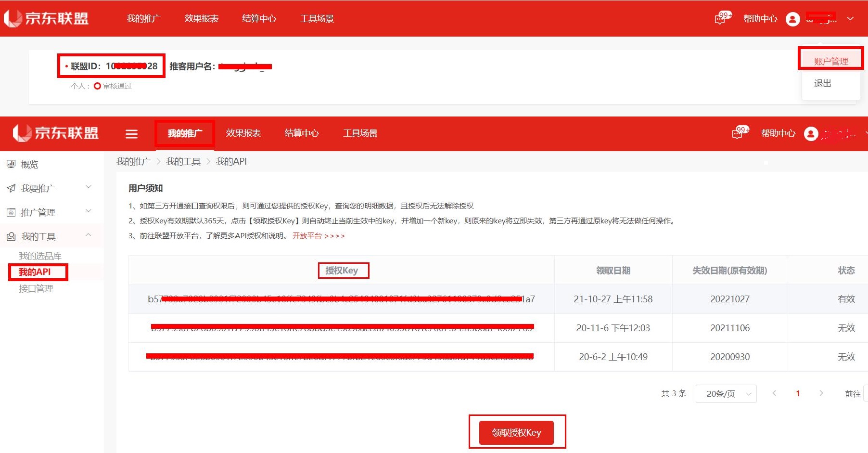Expand the top account dropdown arrow
Viewport: 868px width, 453px height.
click(850, 19)
